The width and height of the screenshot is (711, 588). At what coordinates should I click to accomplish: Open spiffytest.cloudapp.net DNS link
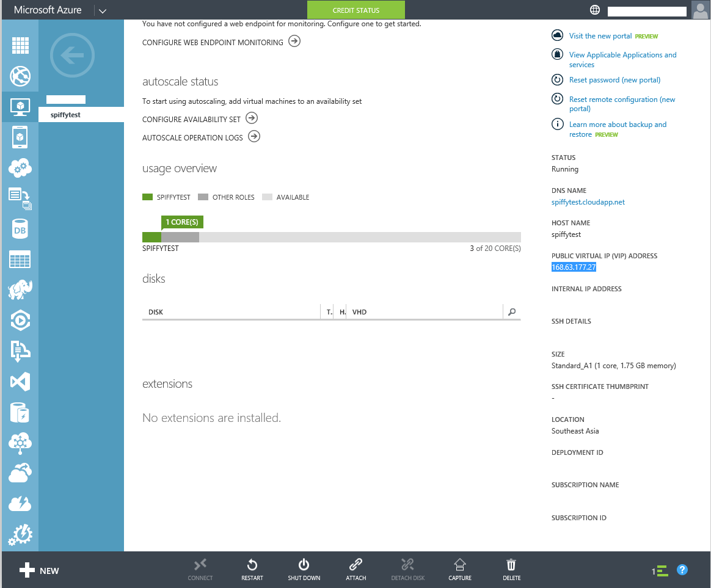pyautogui.click(x=588, y=202)
